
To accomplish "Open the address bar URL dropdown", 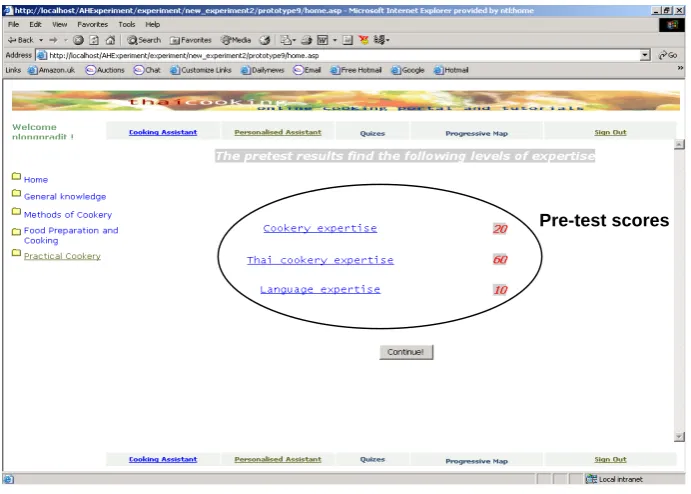I will pos(645,55).
